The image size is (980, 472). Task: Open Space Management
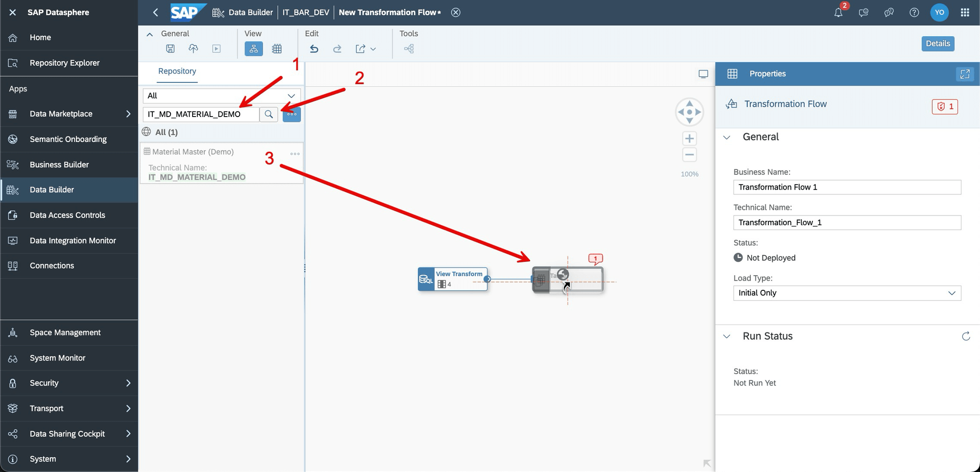(69, 332)
